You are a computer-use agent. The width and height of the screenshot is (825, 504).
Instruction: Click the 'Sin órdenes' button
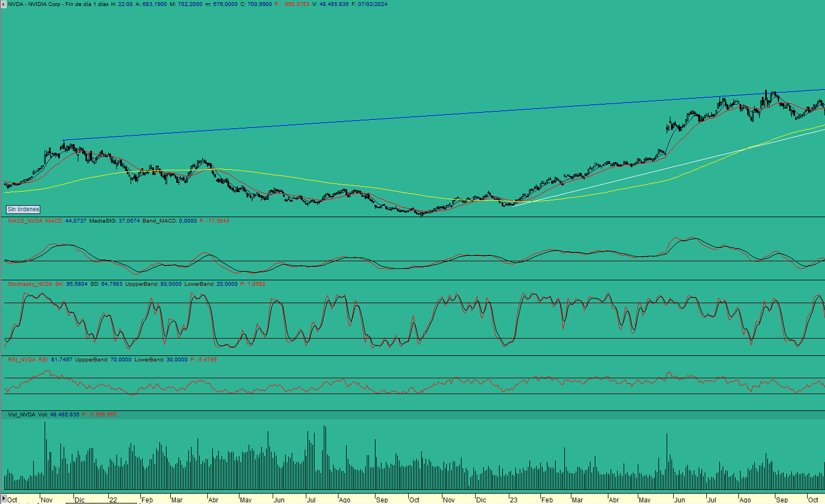(23, 209)
